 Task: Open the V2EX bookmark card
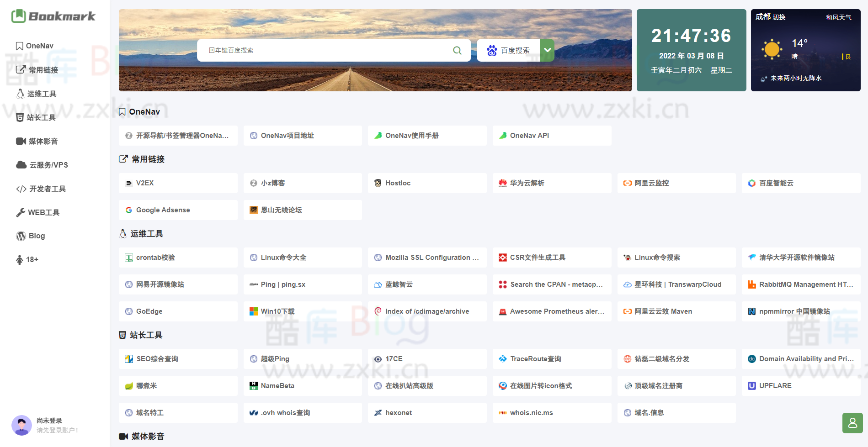click(177, 183)
